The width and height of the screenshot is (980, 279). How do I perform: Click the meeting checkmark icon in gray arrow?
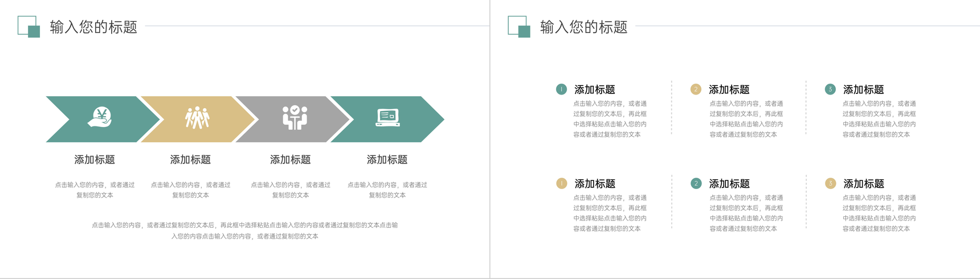coord(295,117)
